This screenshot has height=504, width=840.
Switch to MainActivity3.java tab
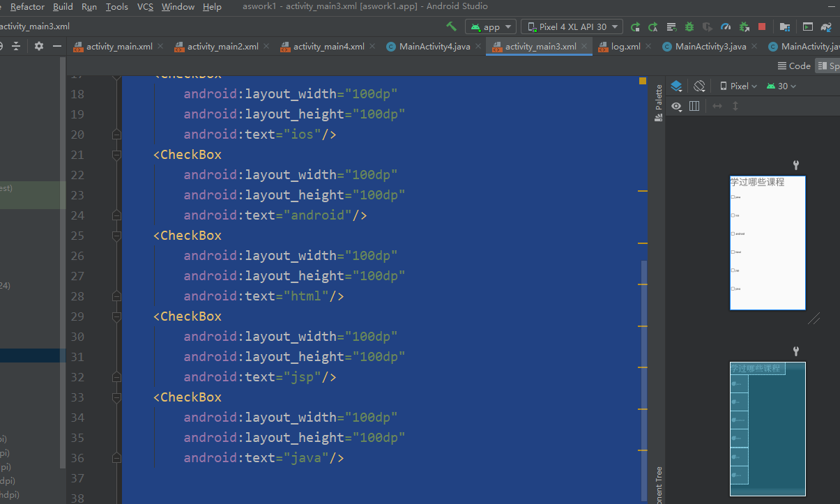pos(710,47)
